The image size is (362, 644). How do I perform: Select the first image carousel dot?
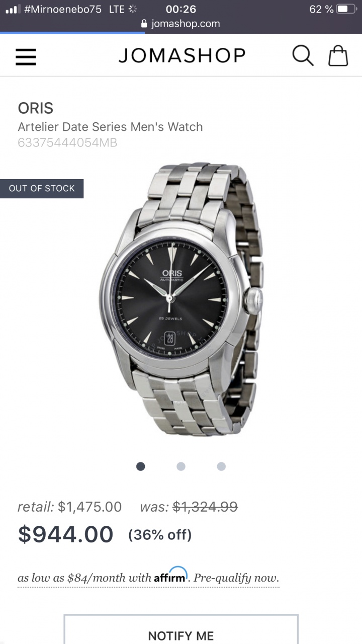(141, 466)
